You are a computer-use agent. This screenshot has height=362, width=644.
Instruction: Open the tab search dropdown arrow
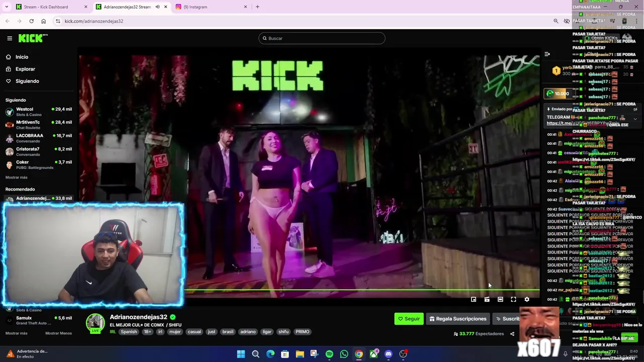point(7,7)
